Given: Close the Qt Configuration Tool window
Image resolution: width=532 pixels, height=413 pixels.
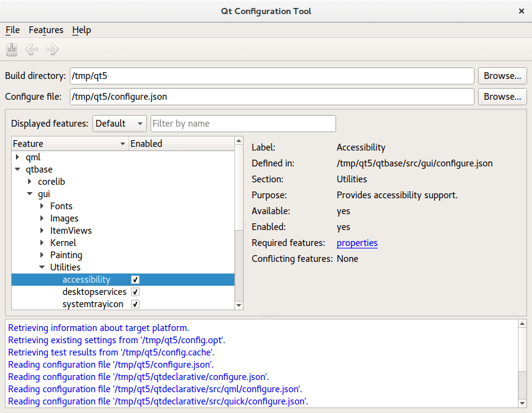Looking at the screenshot, I should pos(521,11).
